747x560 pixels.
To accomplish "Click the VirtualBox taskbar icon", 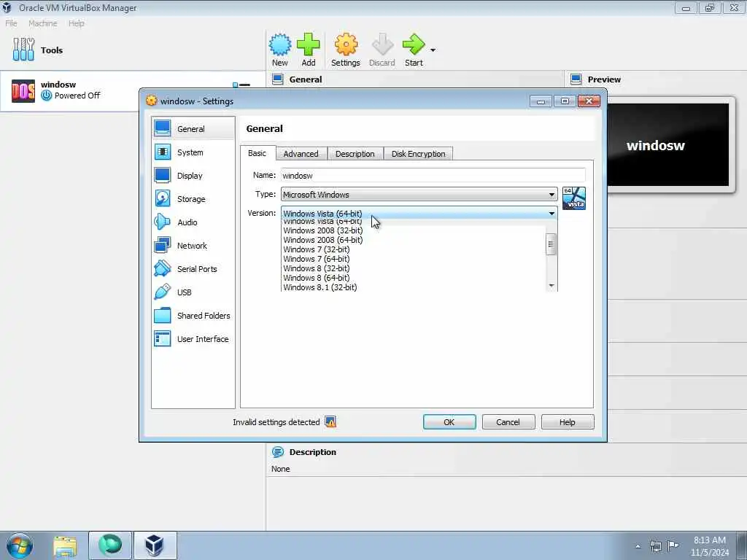I will coord(155,545).
